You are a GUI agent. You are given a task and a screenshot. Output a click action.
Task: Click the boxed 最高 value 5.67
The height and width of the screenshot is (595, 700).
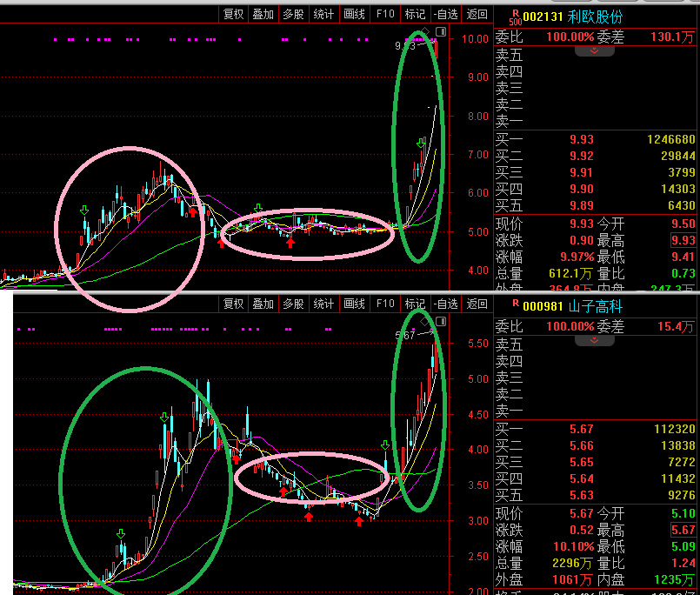[x=683, y=531]
